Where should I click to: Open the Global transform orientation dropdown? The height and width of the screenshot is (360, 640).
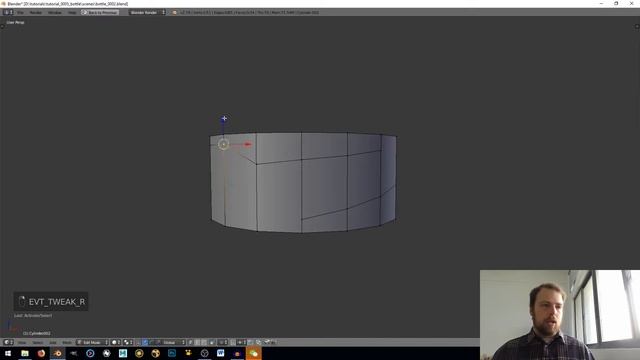(174, 342)
